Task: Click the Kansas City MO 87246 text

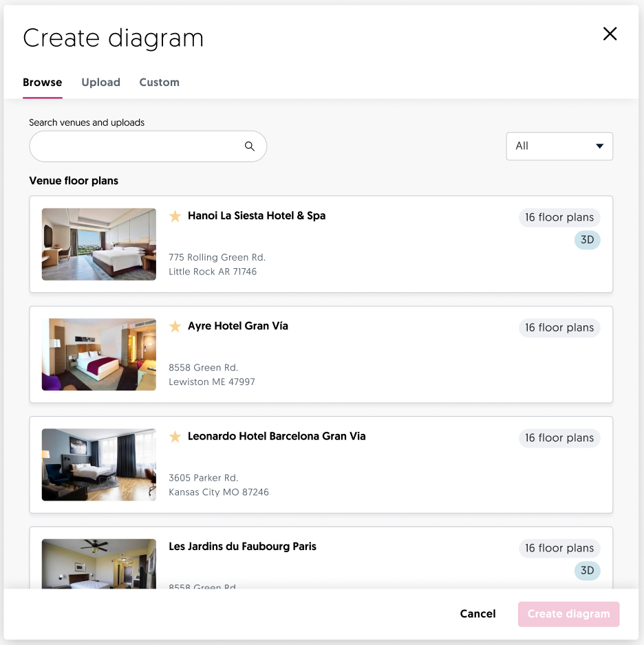Action: pos(219,492)
